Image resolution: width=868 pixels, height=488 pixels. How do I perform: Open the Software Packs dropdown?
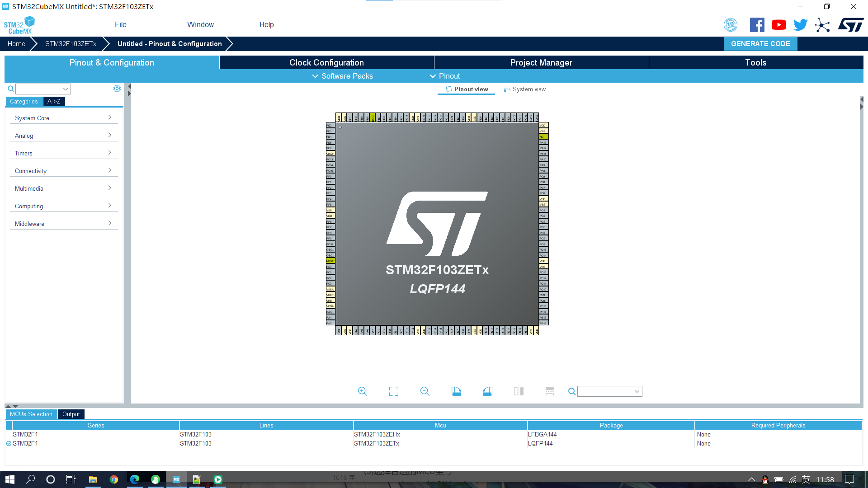(x=343, y=76)
